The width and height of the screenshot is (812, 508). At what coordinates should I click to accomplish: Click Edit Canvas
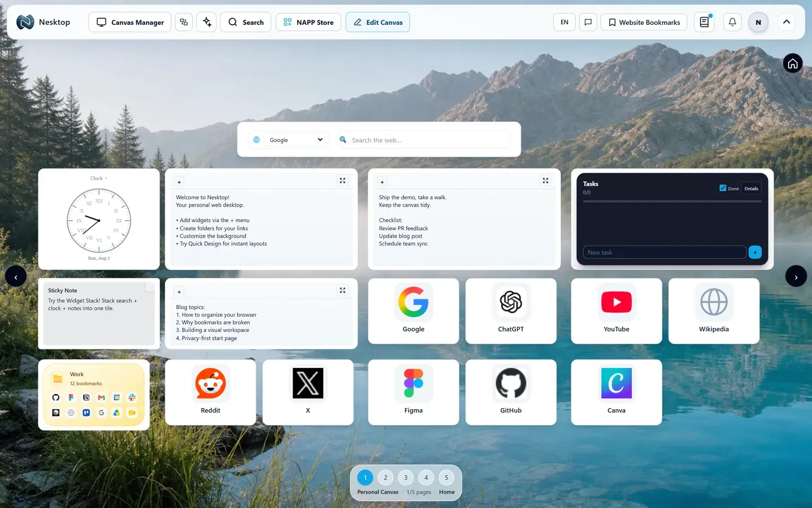[378, 22]
